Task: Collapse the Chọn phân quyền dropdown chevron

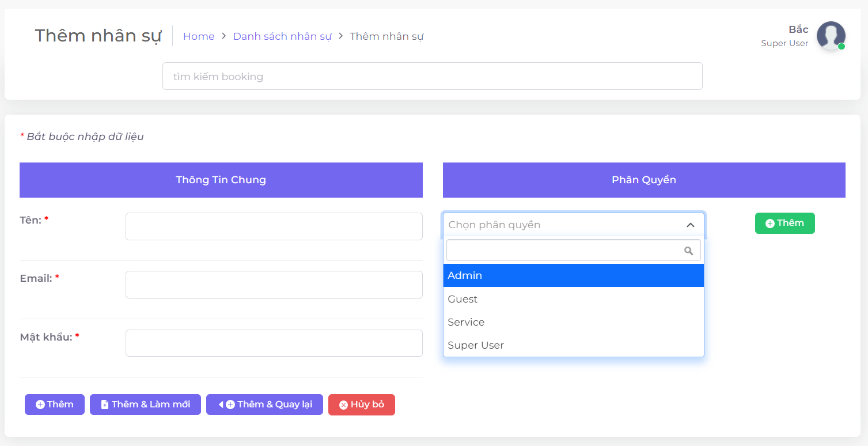Action: (x=691, y=225)
